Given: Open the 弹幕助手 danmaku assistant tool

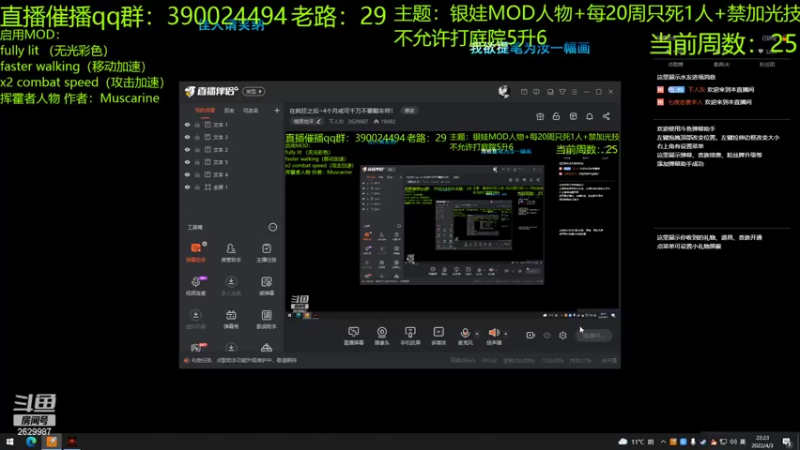Looking at the screenshot, I should tap(196, 252).
